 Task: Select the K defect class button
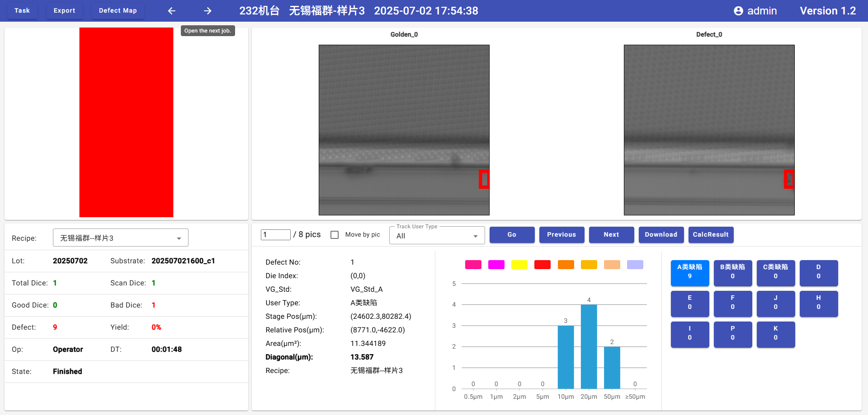[x=776, y=334]
